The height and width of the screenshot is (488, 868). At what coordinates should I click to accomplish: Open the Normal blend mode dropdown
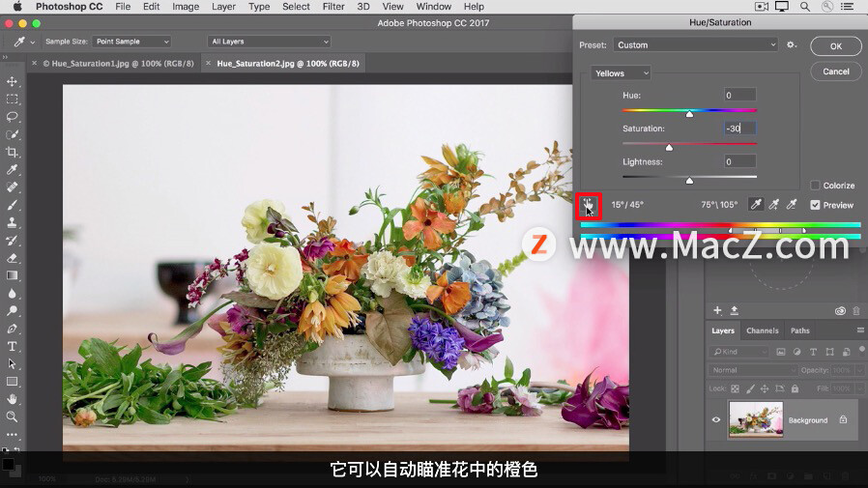[752, 370]
